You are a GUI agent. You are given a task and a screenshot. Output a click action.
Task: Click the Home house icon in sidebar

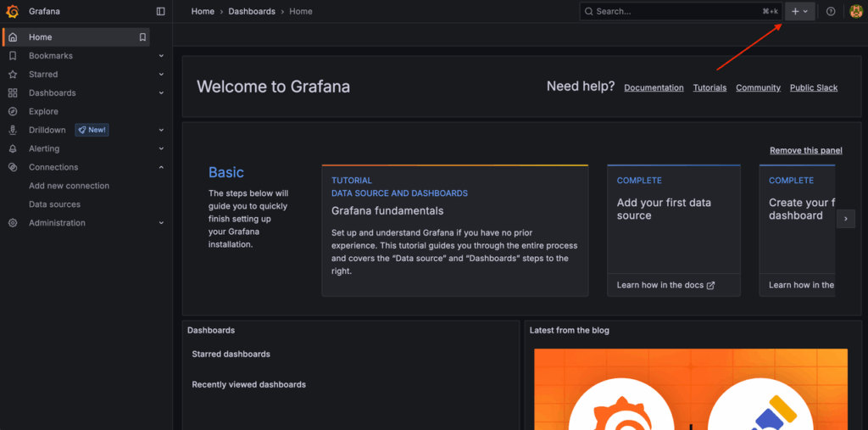click(x=13, y=37)
